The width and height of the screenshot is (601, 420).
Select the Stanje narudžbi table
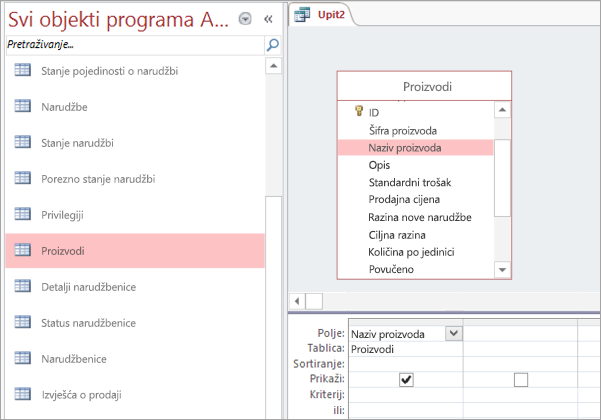[x=135, y=143]
